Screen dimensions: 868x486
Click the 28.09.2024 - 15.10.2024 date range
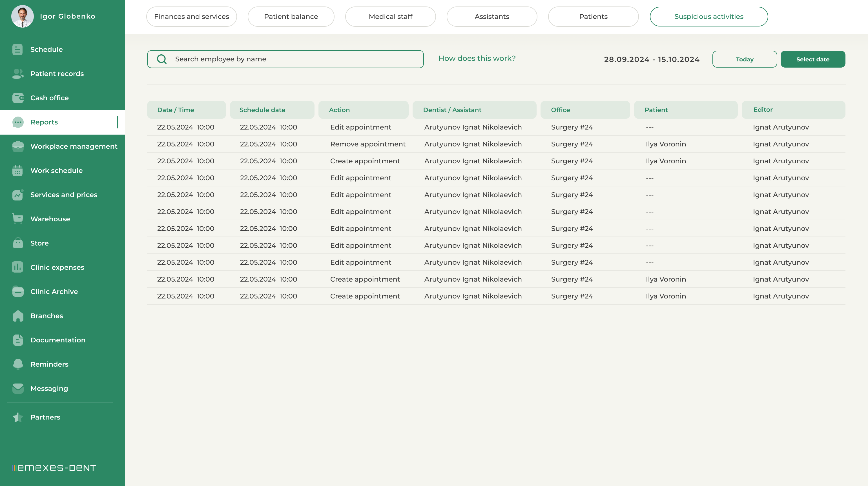pyautogui.click(x=652, y=60)
